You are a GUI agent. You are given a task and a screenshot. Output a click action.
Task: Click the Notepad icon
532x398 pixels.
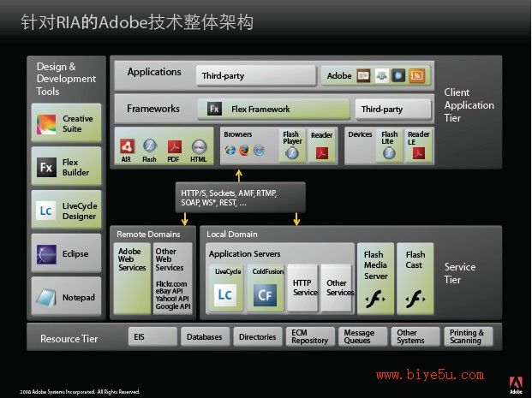46,298
